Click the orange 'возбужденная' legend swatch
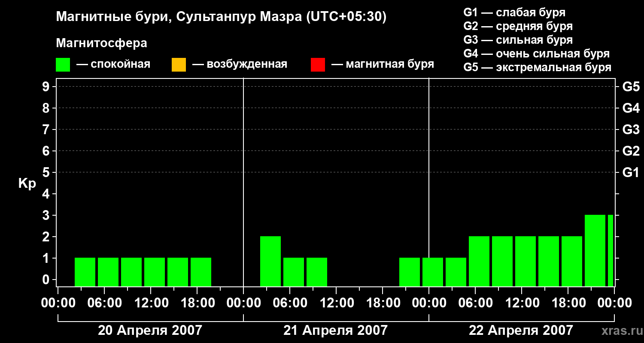The image size is (644, 343). [x=179, y=65]
